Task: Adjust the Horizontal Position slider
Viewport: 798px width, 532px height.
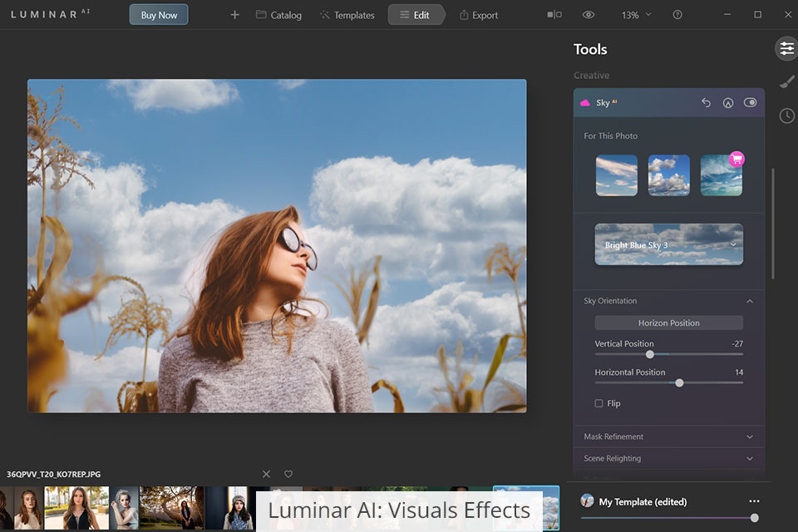Action: tap(679, 383)
